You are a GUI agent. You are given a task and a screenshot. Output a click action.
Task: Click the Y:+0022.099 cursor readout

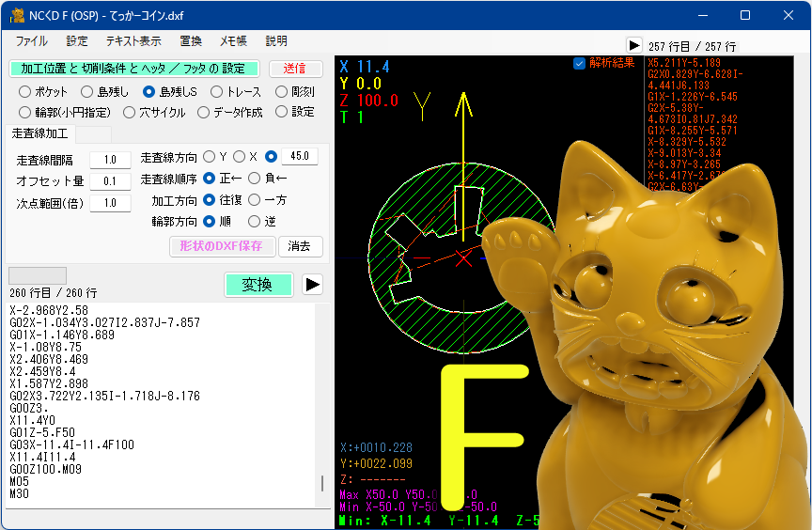tap(376, 463)
